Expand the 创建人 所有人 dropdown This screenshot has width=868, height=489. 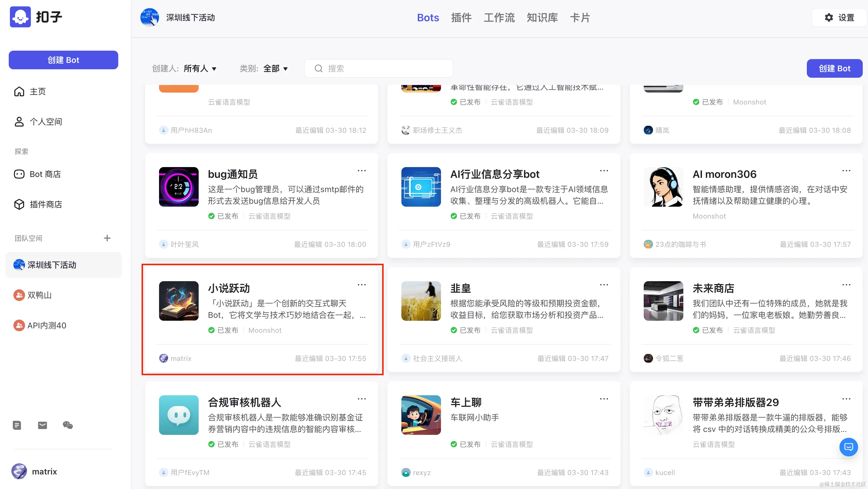[200, 69]
